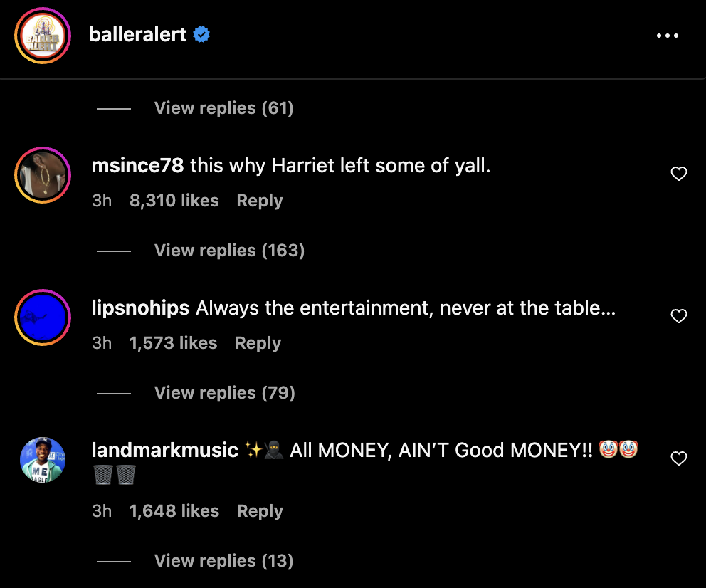Click the balleralert verified badge icon
Screen dimensions: 706x588
(x=201, y=33)
